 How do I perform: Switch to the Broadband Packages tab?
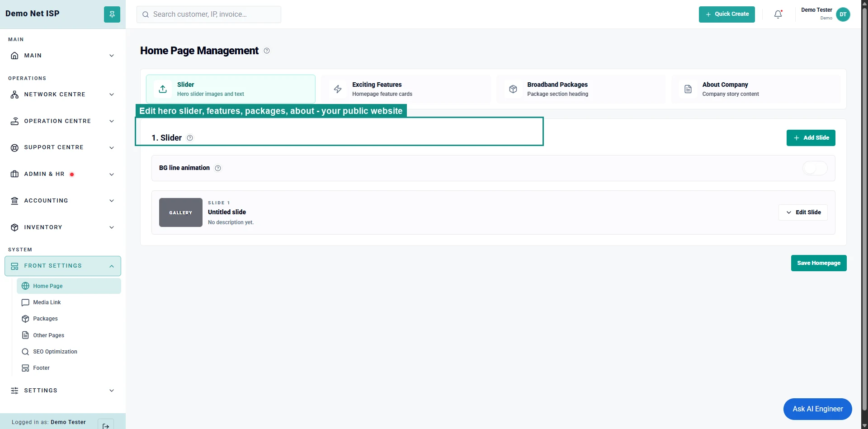580,89
